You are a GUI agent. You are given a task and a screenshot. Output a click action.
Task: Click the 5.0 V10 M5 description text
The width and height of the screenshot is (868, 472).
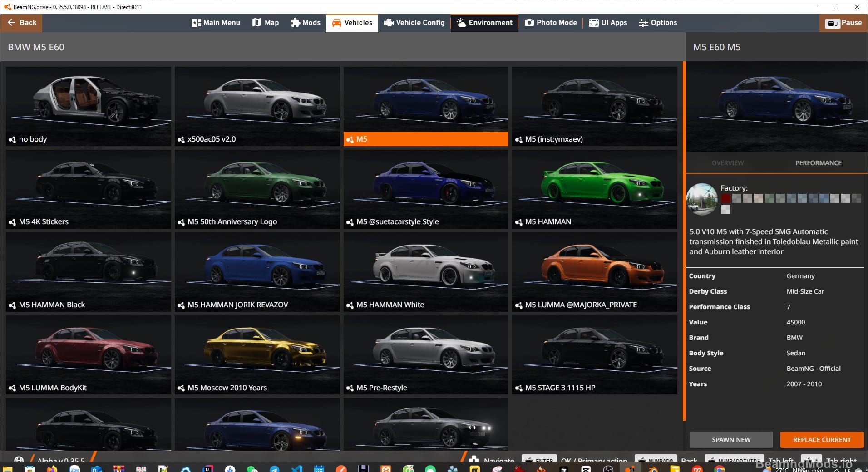[x=774, y=241]
